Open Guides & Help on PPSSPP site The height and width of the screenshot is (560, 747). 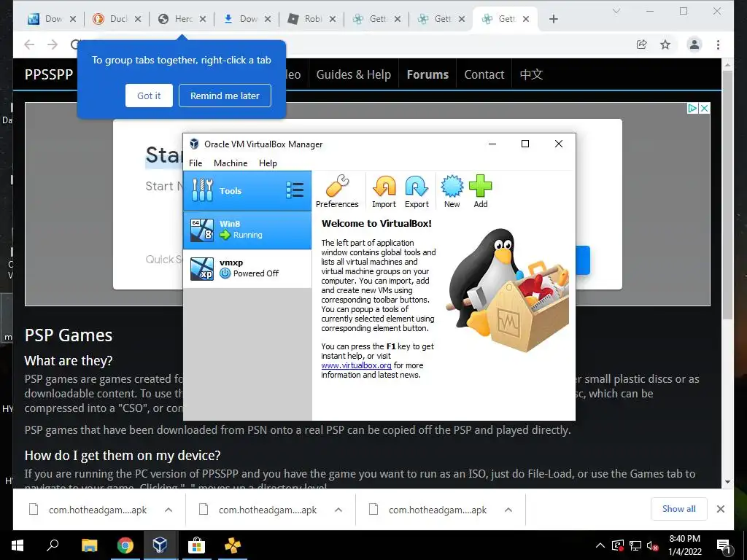354,74
